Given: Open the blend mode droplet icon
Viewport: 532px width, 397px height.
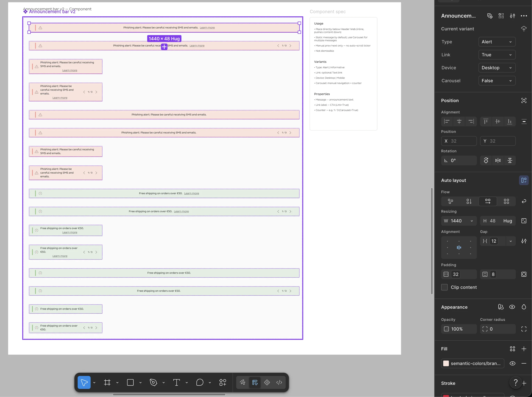Looking at the screenshot, I should [524, 307].
